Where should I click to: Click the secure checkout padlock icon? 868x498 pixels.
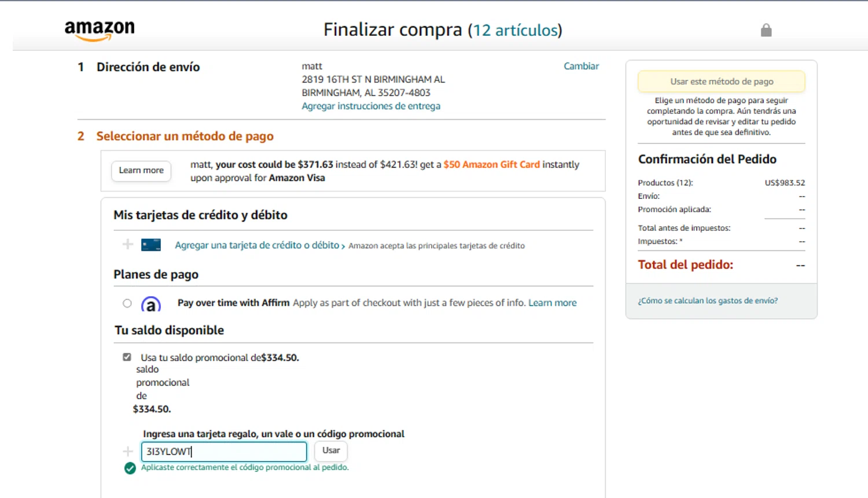766,30
